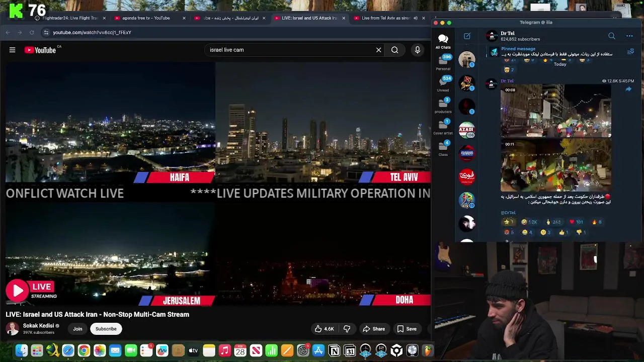Add heart reaction showing 101

click(x=576, y=222)
